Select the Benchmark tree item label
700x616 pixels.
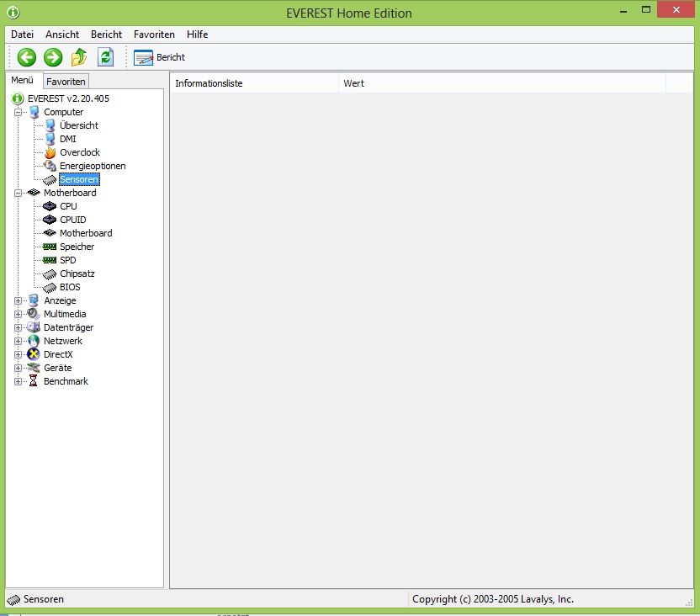(66, 381)
